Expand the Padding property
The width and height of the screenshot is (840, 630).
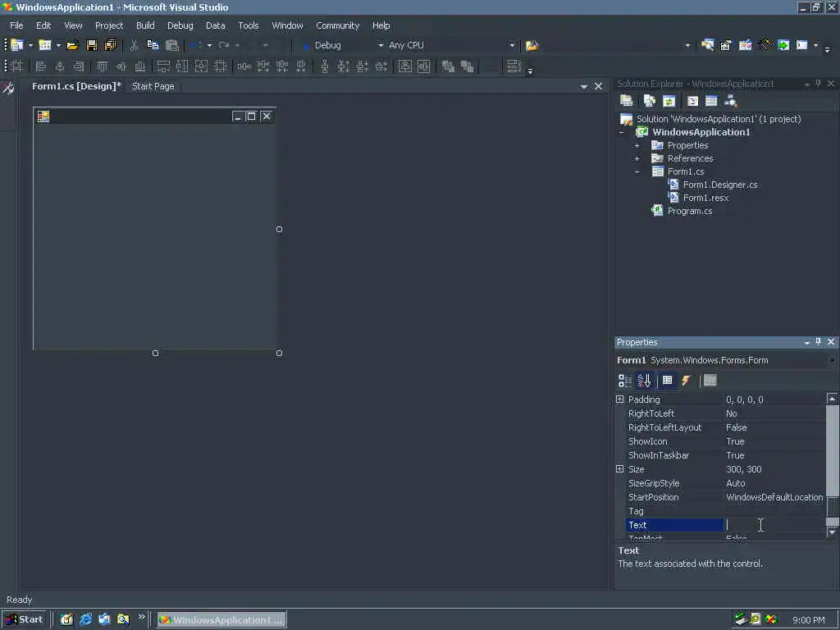pos(620,399)
